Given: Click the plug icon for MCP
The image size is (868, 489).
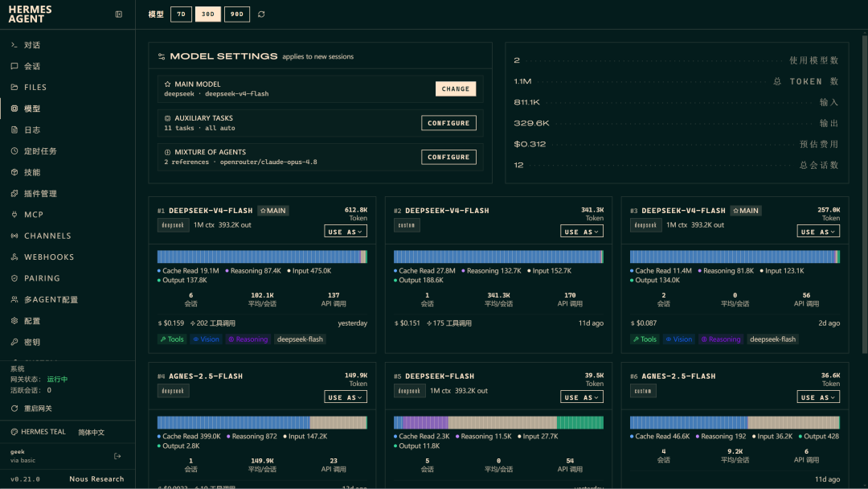Looking at the screenshot, I should 14,214.
